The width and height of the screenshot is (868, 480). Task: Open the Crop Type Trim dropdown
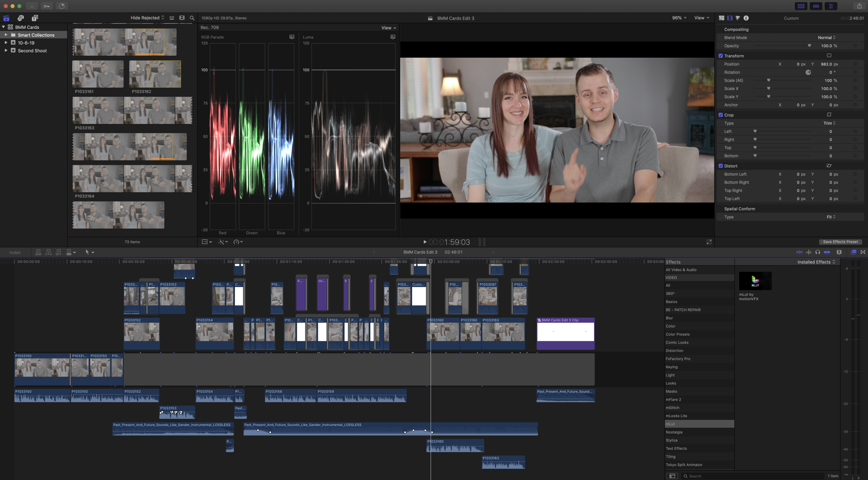[829, 123]
